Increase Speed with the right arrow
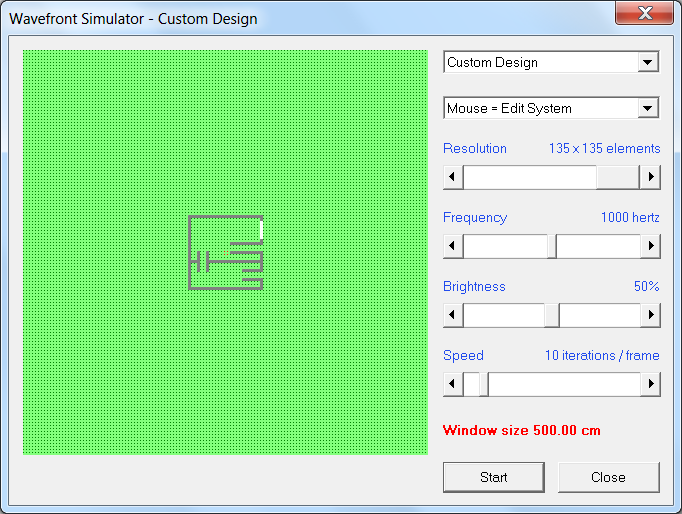682x514 pixels. click(650, 384)
